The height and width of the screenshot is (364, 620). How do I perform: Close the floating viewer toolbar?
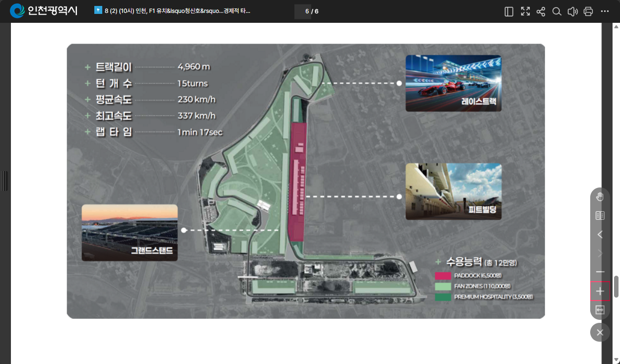[x=600, y=332]
